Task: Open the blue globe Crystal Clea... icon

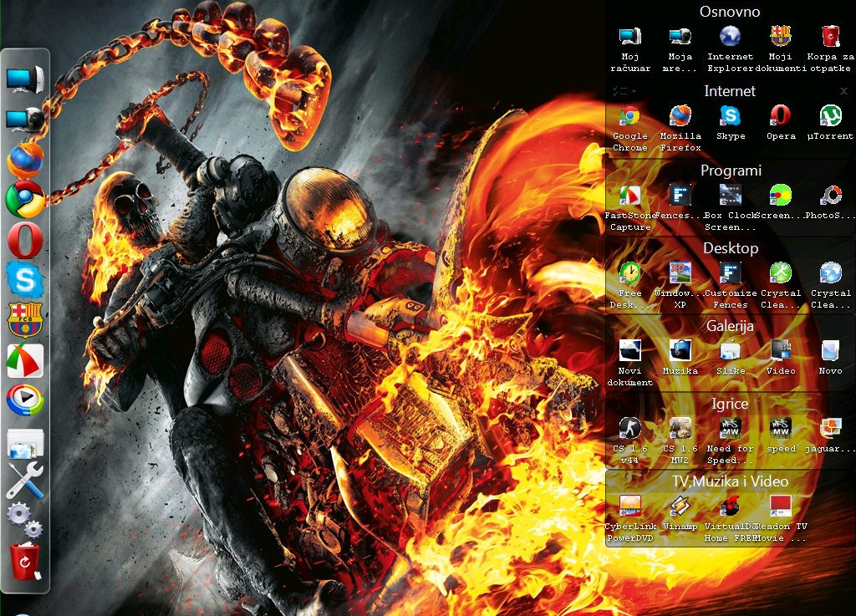Action: [x=830, y=272]
